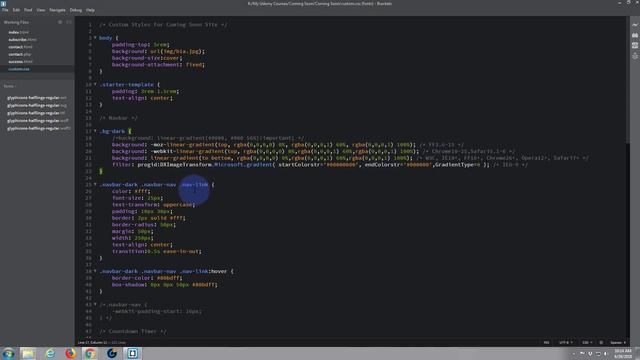Open UTF-8 encoding dropdown
Screen dimensions: 640x360
[x=566, y=342]
